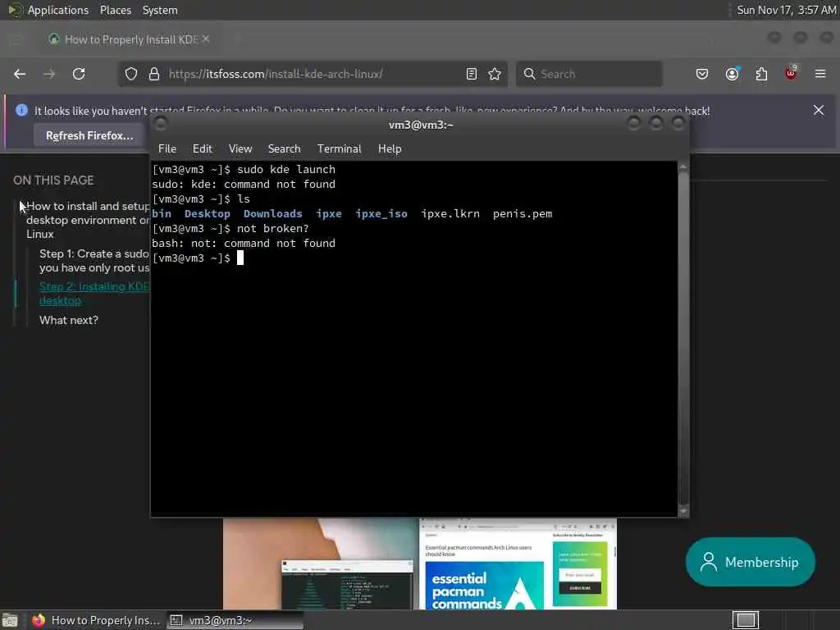This screenshot has width=840, height=630.
Task: Bookmark this page with the star
Action: (x=495, y=74)
